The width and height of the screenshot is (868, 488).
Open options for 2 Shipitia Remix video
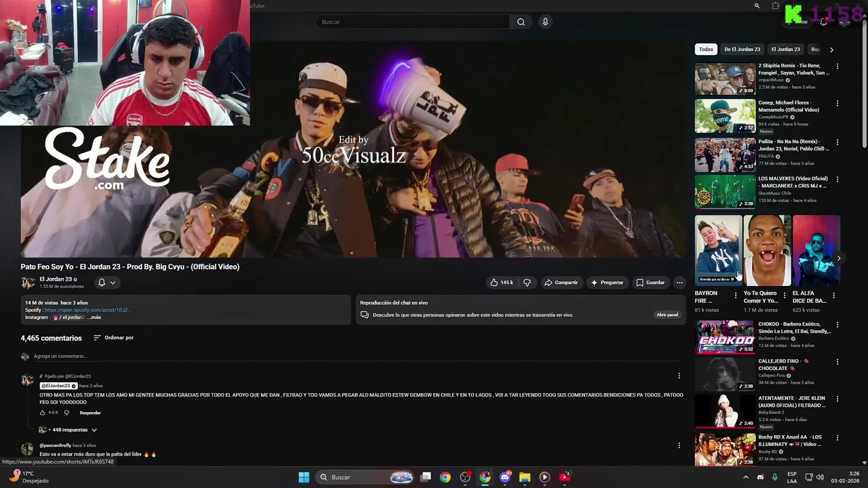837,66
